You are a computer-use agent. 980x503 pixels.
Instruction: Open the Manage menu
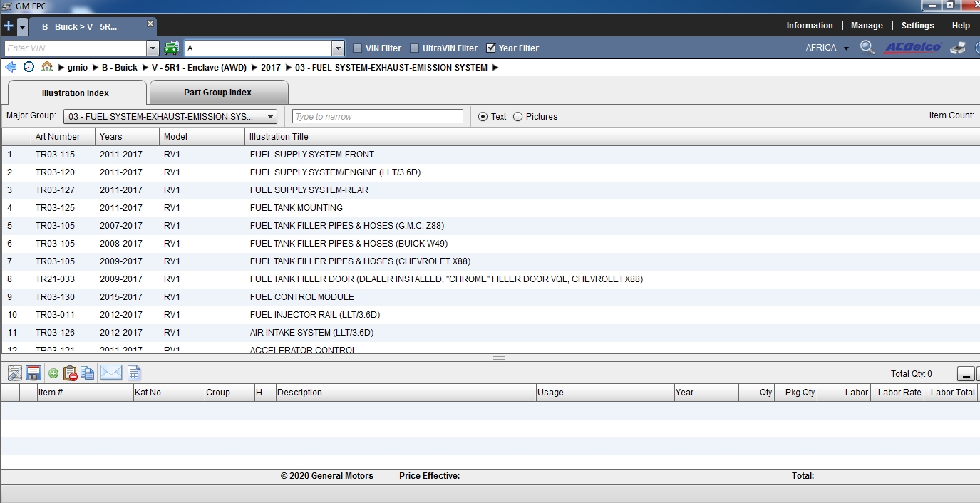(x=867, y=25)
